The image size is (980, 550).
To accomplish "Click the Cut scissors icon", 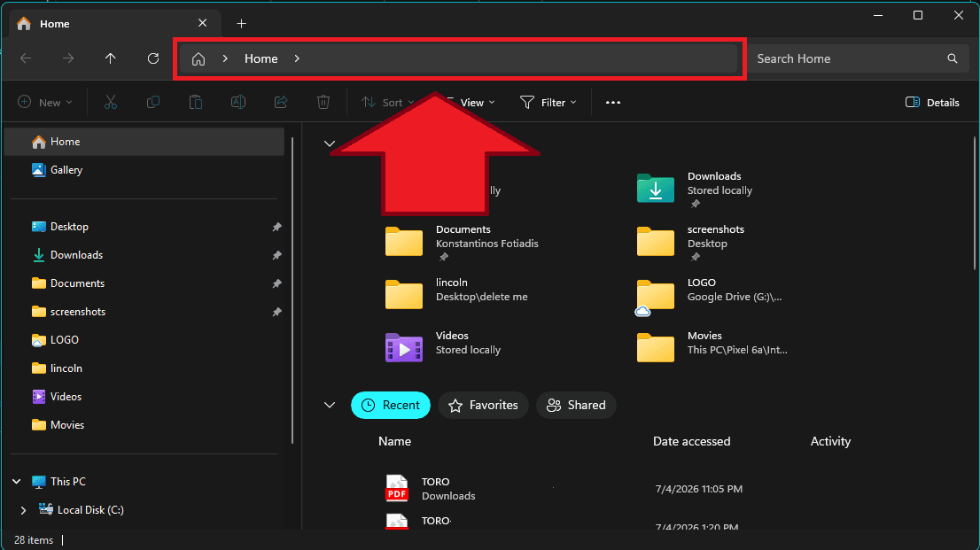I will tap(111, 102).
